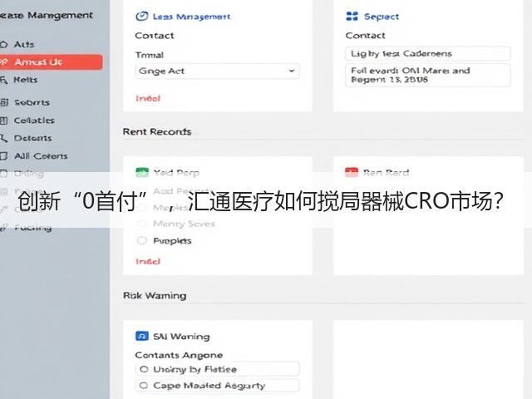Click the Rent Reconts section heading
532x399 pixels.
[157, 131]
